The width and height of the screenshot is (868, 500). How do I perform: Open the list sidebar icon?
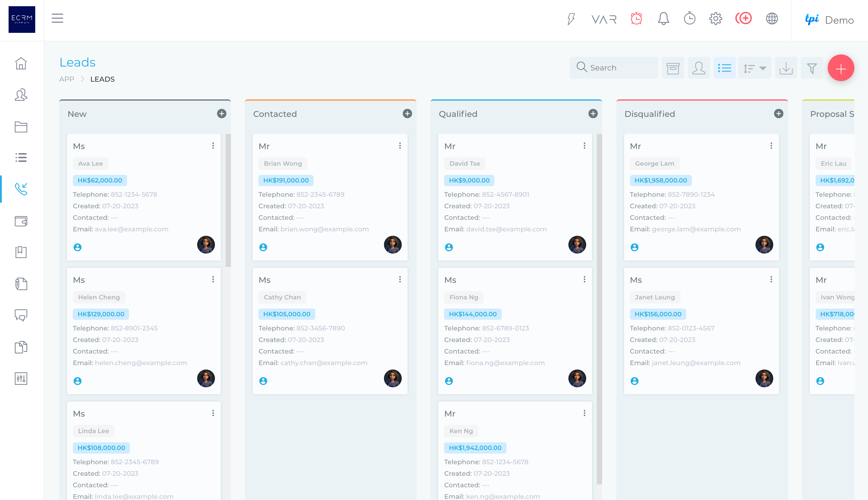[x=21, y=158]
